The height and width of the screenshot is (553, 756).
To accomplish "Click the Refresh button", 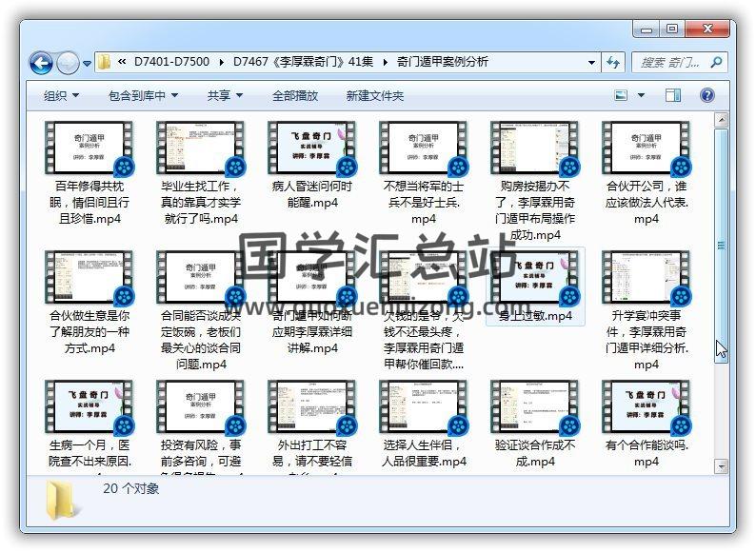I will pyautogui.click(x=613, y=62).
